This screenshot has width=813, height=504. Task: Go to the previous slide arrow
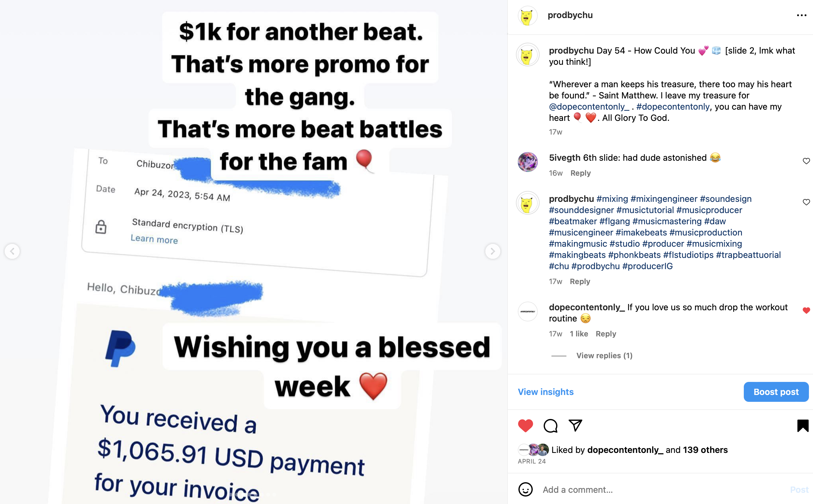(12, 251)
